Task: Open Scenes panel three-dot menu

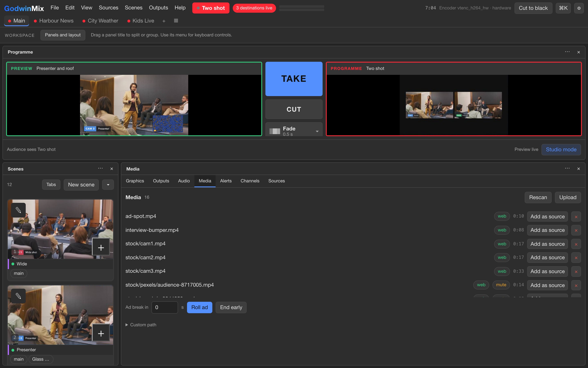Action: pyautogui.click(x=100, y=168)
